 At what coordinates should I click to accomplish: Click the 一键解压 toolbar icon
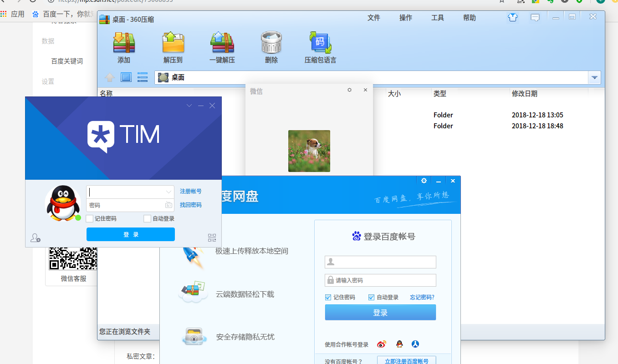222,43
